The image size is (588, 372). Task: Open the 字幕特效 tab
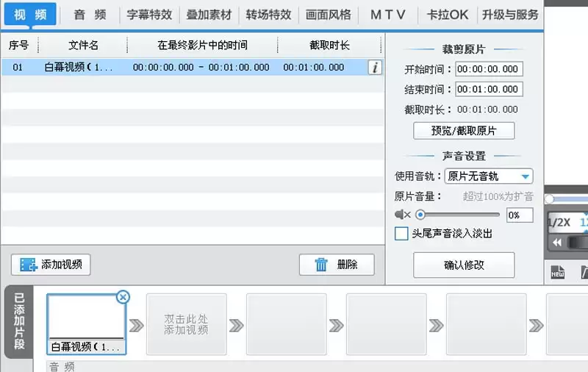coord(149,15)
